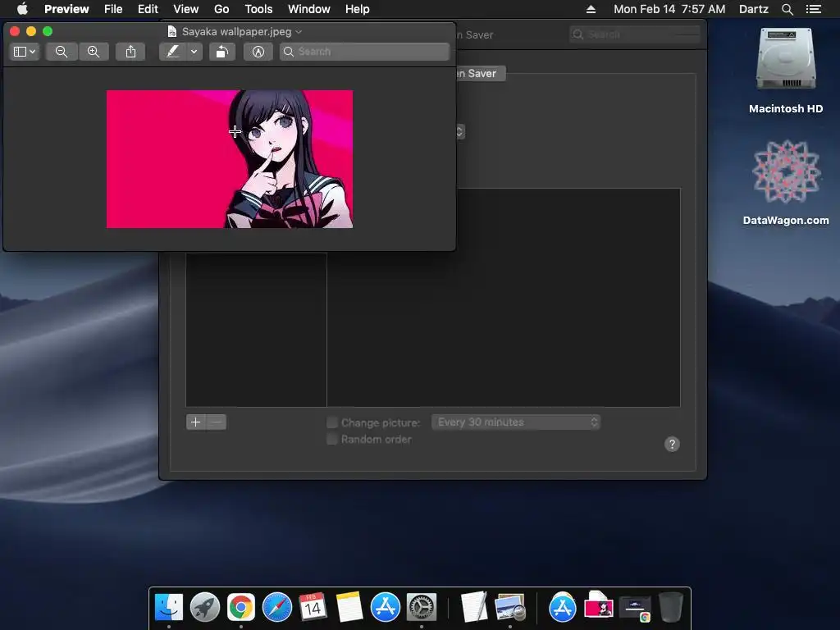Open Google Chrome from the Dock
This screenshot has width=840, height=630.
(240, 607)
